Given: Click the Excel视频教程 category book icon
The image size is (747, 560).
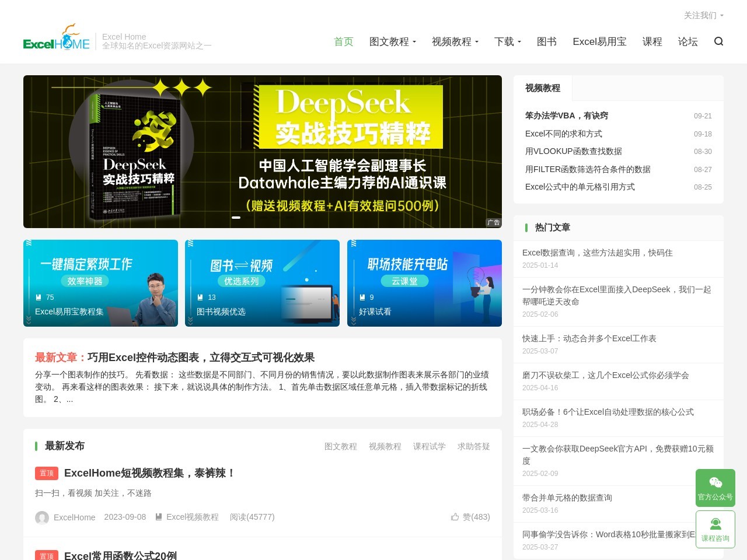Looking at the screenshot, I should pyautogui.click(x=158, y=517).
